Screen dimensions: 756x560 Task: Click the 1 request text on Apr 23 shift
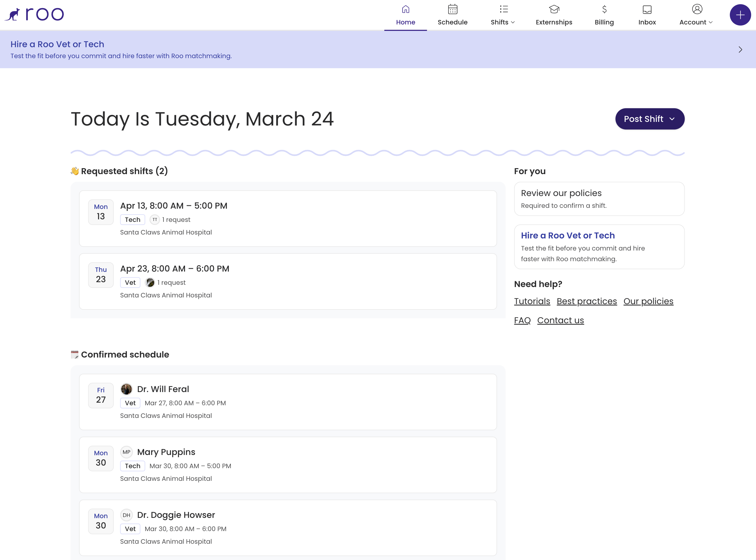171,282
